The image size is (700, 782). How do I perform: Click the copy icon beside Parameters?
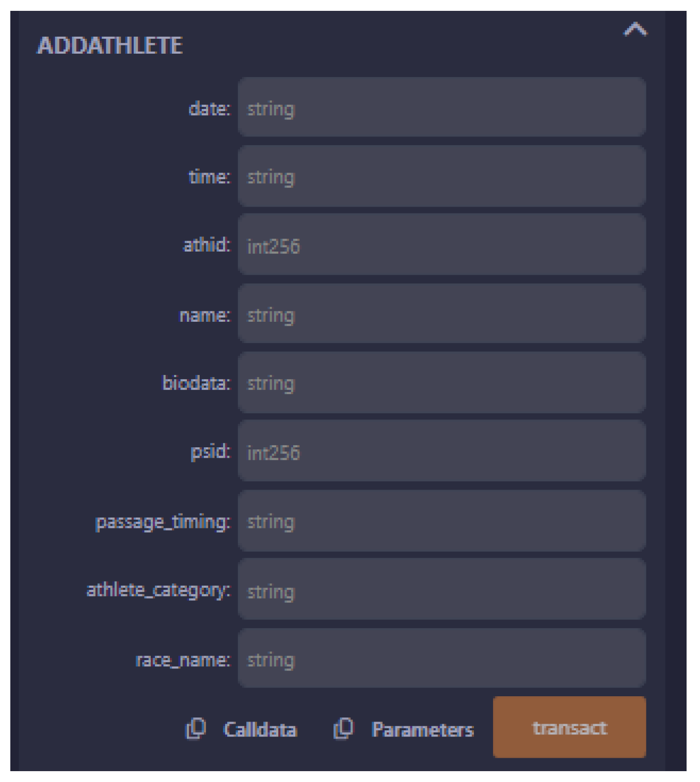coord(344,728)
